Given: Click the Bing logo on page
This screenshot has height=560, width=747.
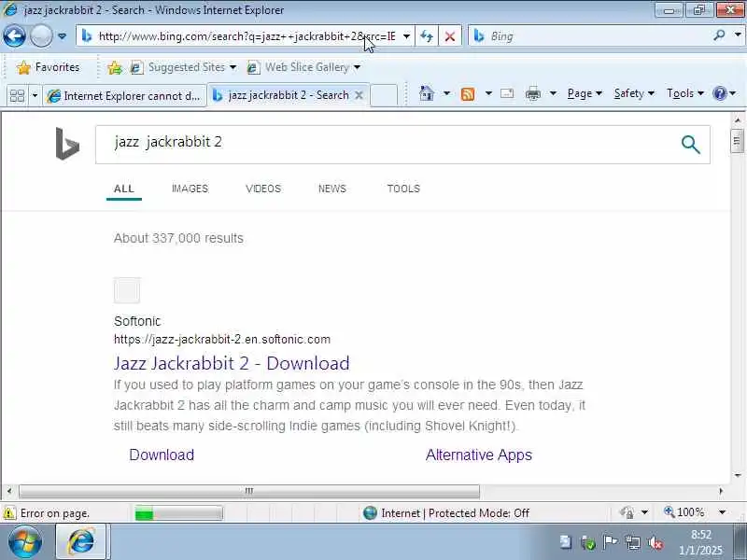Looking at the screenshot, I should (x=67, y=144).
